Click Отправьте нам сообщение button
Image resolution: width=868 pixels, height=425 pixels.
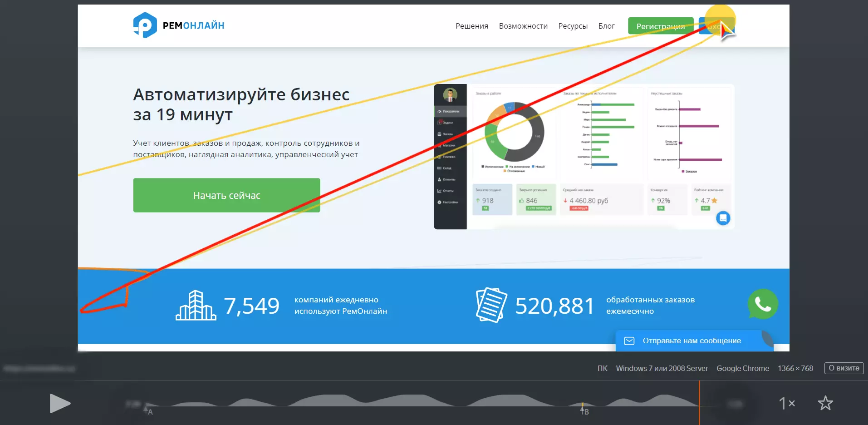pos(694,341)
